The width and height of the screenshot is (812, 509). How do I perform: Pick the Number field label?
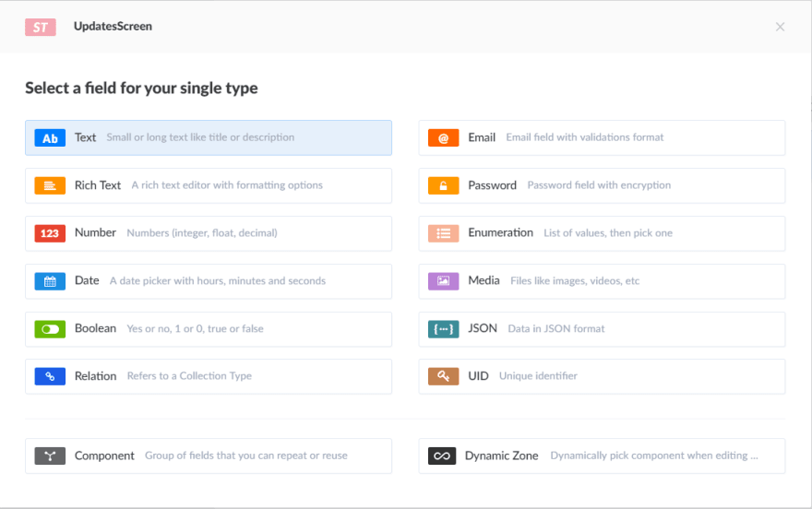coord(95,232)
